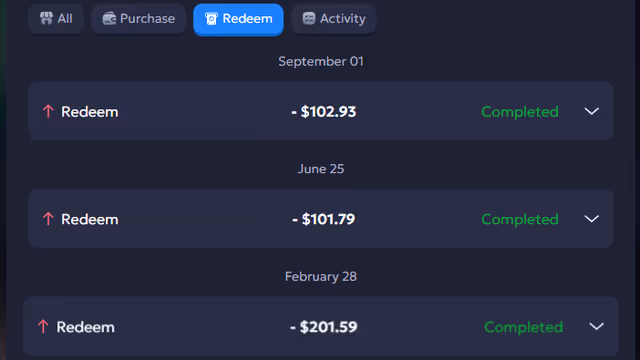640x360 pixels.
Task: Open the Purchase tab
Action: (x=138, y=18)
